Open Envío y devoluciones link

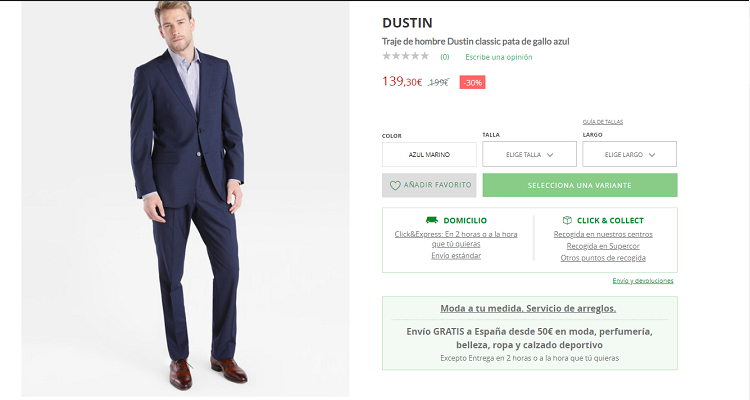point(642,281)
